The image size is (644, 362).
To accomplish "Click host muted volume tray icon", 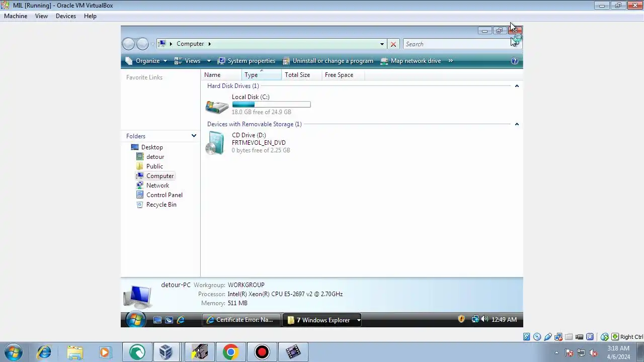I will tap(593, 352).
